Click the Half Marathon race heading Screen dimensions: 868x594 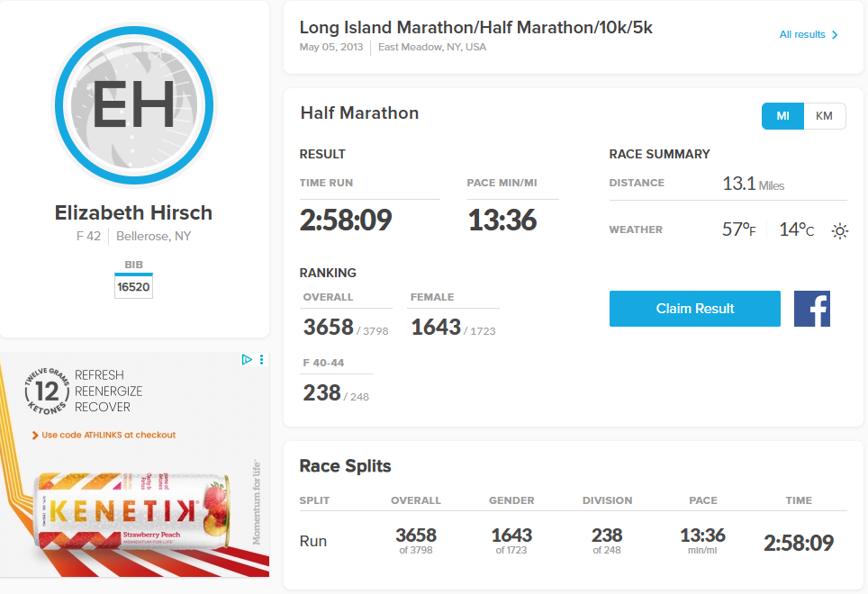point(359,113)
